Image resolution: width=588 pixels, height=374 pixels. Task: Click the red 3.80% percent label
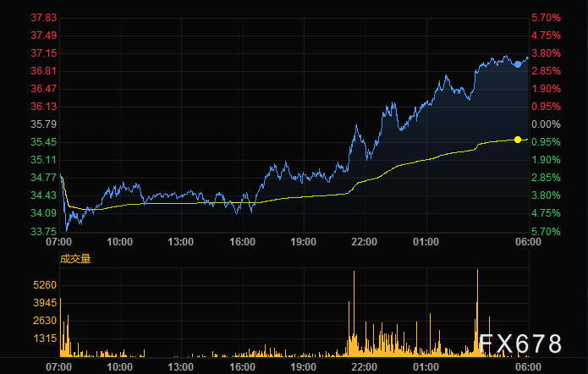point(546,53)
